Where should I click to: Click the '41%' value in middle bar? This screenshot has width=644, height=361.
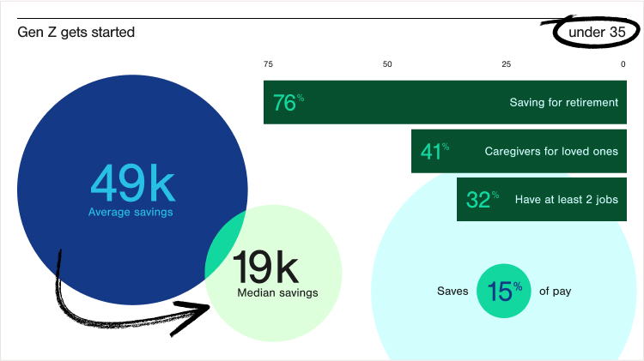[x=434, y=151]
